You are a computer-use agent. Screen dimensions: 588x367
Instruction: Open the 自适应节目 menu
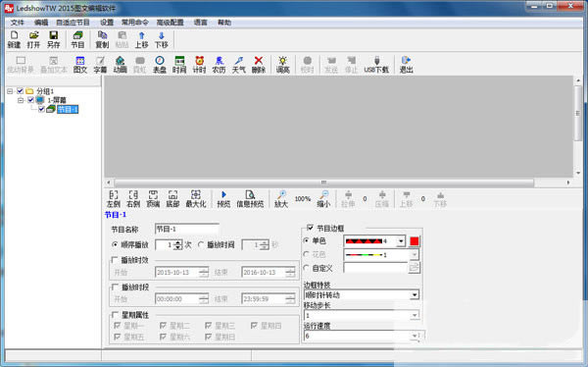[73, 23]
